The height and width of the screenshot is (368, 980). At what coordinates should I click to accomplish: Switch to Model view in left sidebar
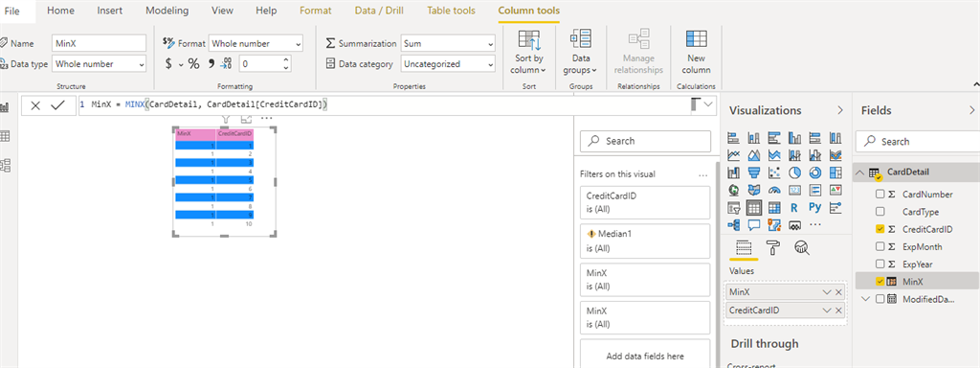coord(5,165)
